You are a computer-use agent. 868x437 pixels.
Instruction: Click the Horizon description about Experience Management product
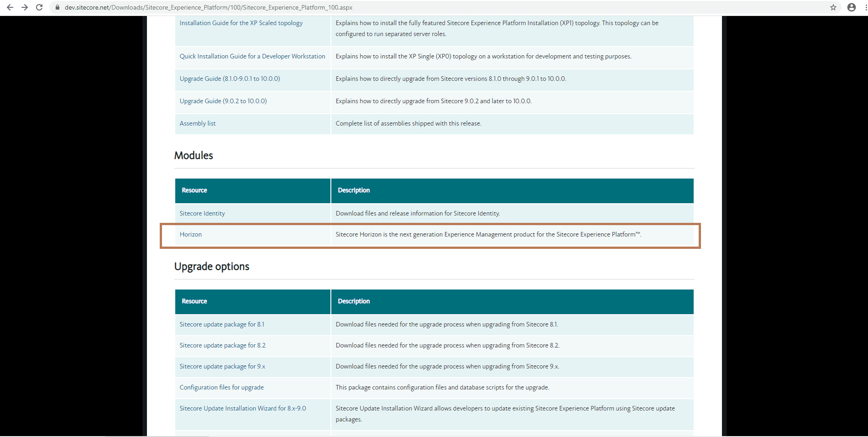pyautogui.click(x=488, y=234)
